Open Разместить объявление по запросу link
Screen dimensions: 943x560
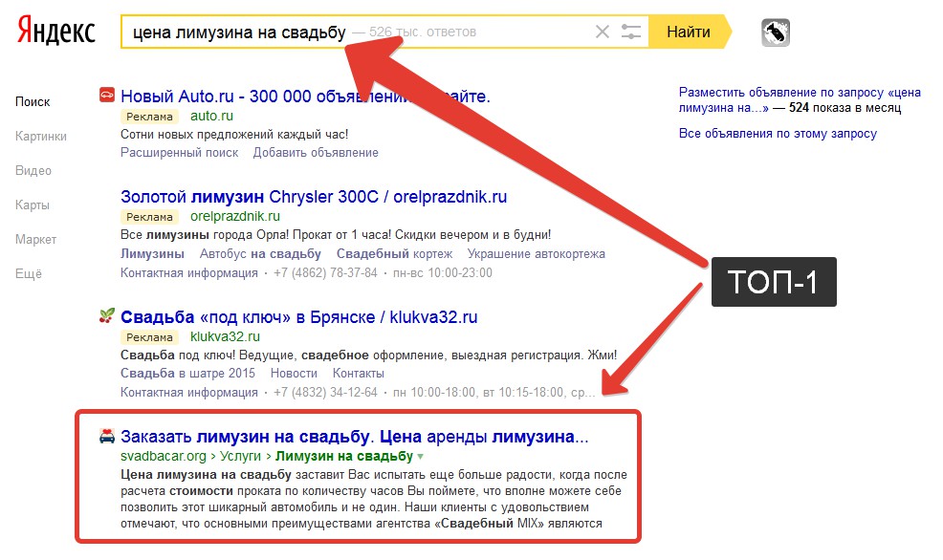click(800, 99)
